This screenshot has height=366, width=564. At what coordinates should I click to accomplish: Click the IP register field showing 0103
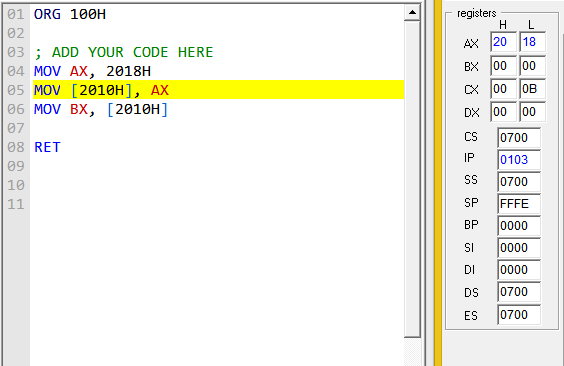click(519, 160)
